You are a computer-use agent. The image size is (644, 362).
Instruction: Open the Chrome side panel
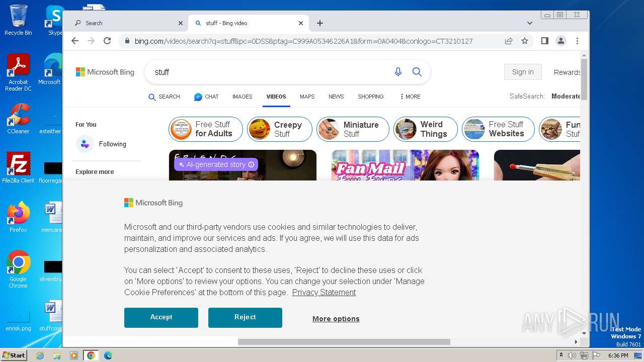[x=544, y=41]
